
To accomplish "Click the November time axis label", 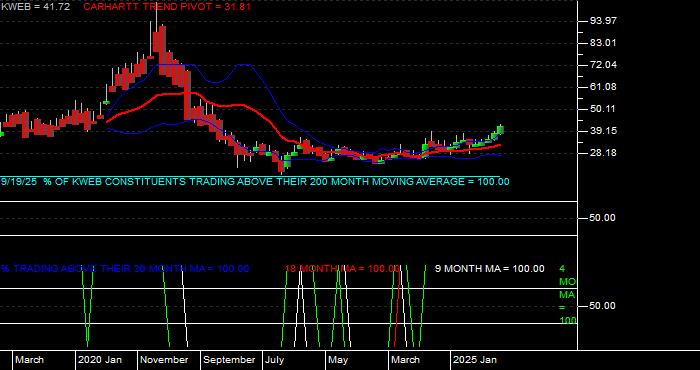I will [x=165, y=360].
